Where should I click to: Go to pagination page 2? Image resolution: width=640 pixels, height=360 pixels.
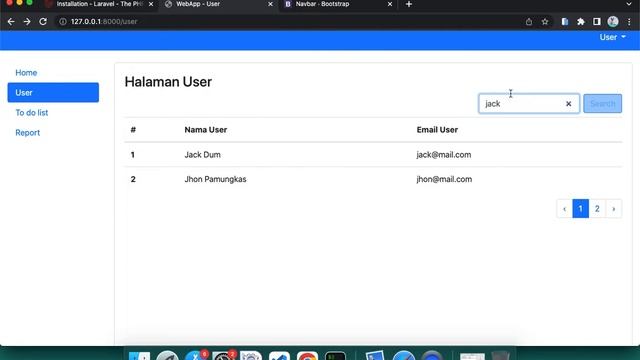coord(597,209)
